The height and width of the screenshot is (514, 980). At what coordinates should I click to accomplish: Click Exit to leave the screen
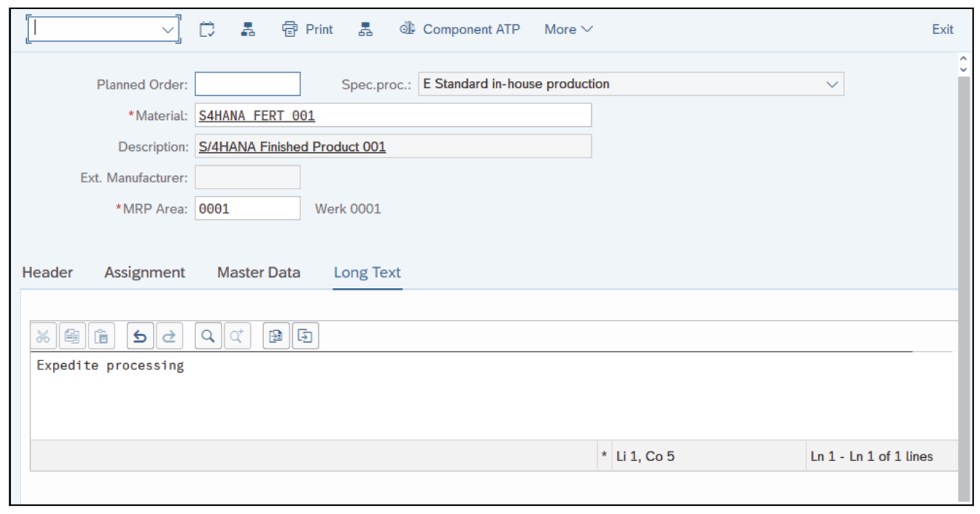942,29
